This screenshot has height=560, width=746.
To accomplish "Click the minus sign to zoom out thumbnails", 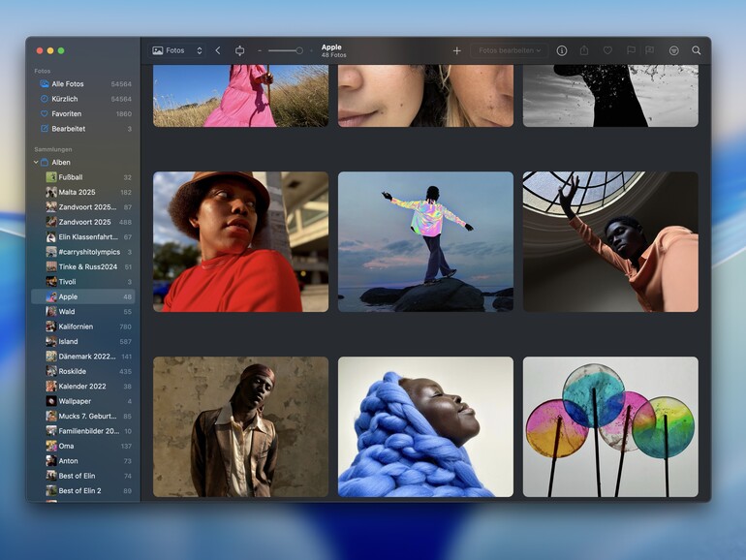I will 260,50.
